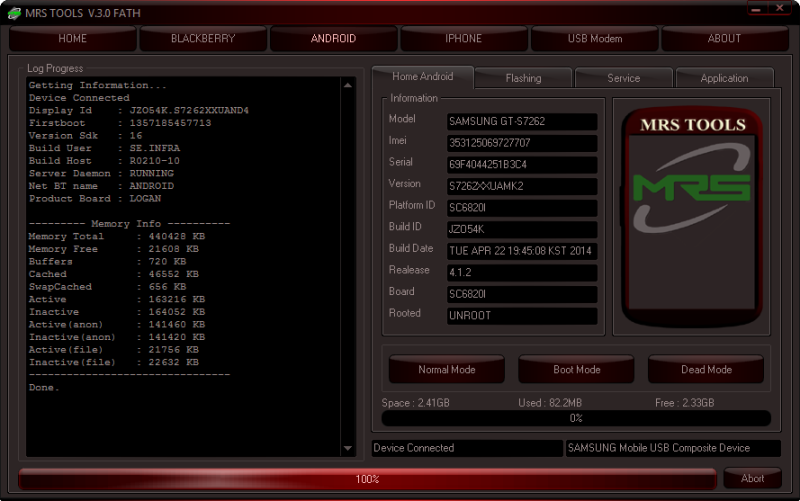Minimize the MRS Tools window
This screenshot has width=800, height=501.
[x=756, y=9]
